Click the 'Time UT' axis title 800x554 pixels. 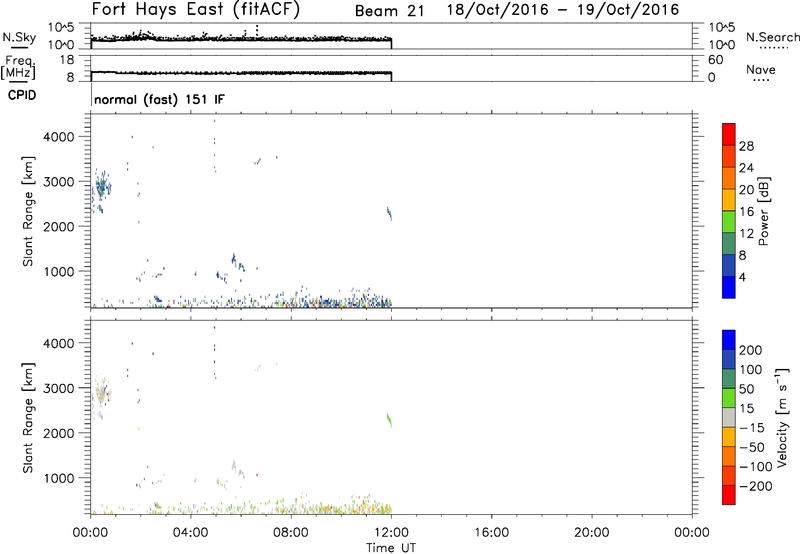tap(391, 547)
